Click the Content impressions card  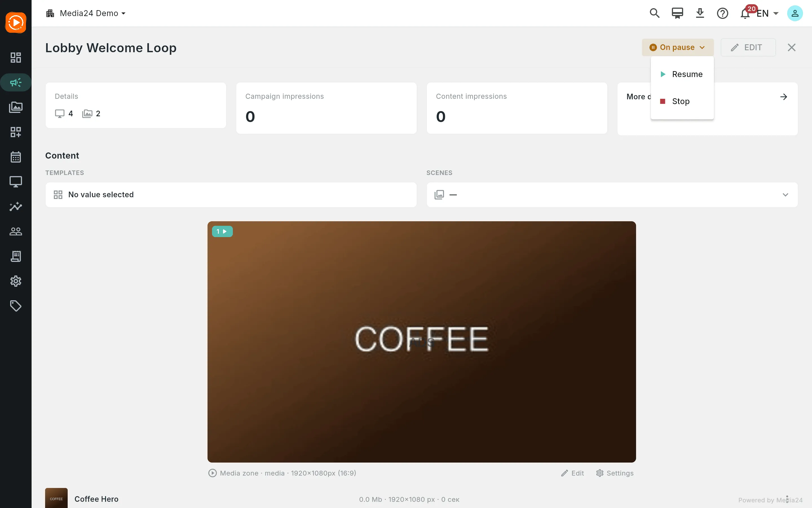pyautogui.click(x=517, y=108)
